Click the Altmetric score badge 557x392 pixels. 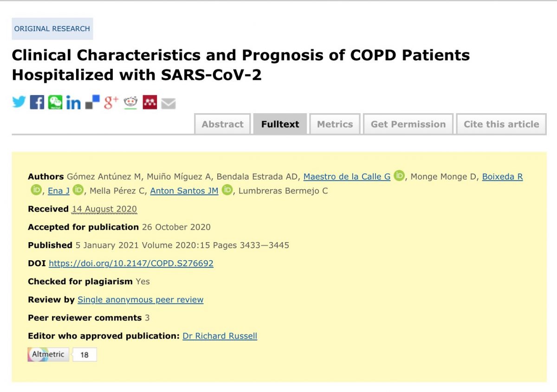[x=62, y=355]
